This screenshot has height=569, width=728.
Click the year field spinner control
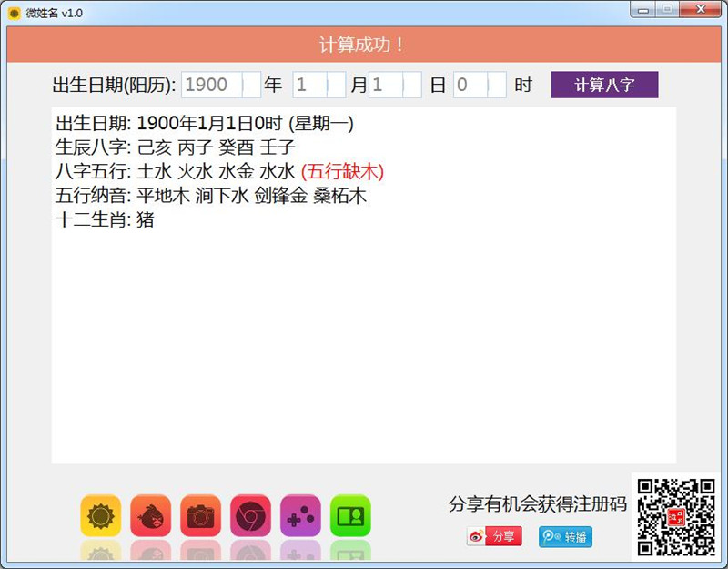point(252,85)
